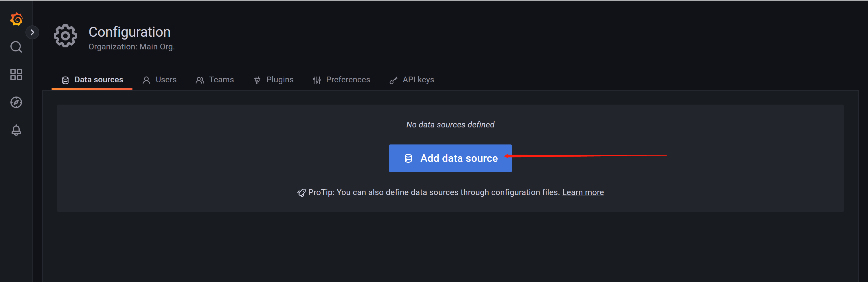Viewport: 868px width, 282px height.
Task: Click the Configuration gear icon
Action: (x=65, y=36)
